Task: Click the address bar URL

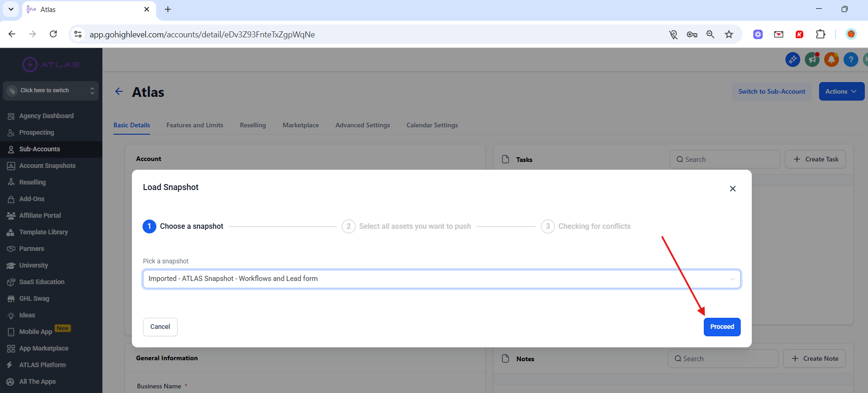Action: tap(202, 35)
